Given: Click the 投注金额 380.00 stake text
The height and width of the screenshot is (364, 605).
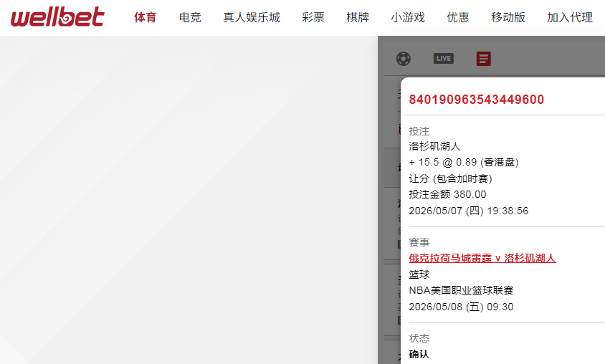Looking at the screenshot, I should tap(447, 194).
